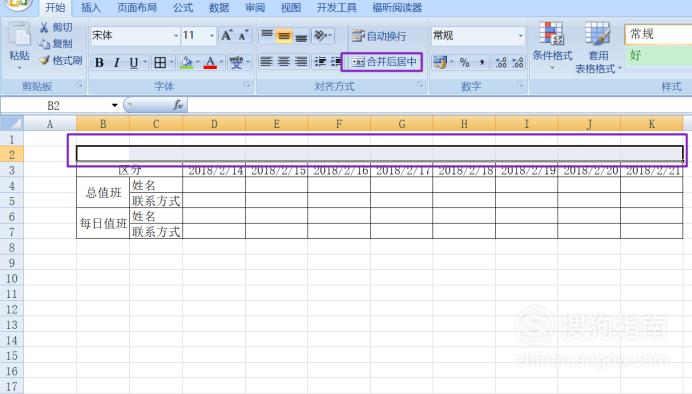Image resolution: width=692 pixels, height=394 pixels.
Task: Open the 页面布局 ribbon tab
Action: click(137, 8)
